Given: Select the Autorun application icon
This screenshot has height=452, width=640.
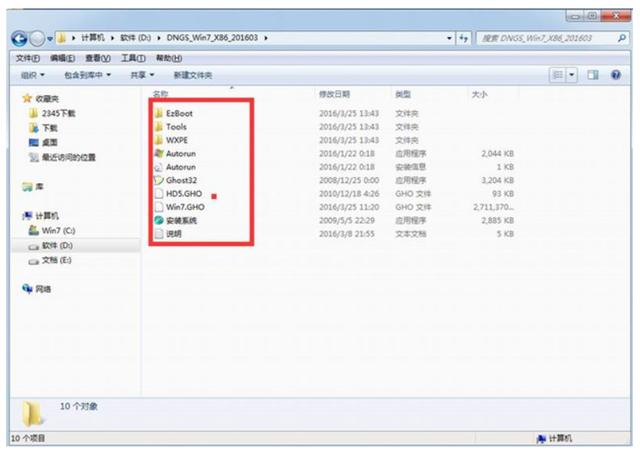Looking at the screenshot, I should (159, 154).
